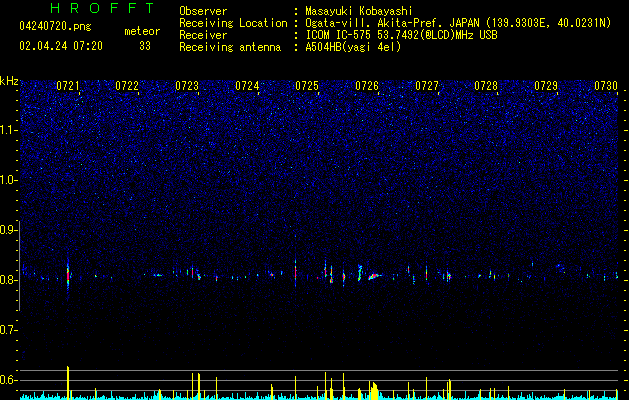Click the 'meteor' label
629x400 pixels.
[142, 31]
